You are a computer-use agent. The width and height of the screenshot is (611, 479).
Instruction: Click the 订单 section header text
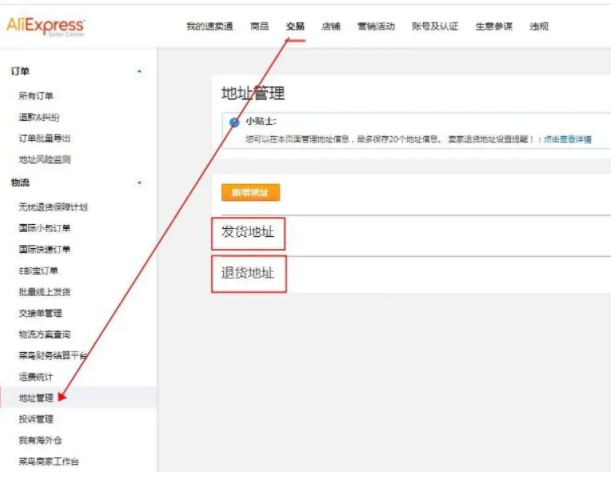pyautogui.click(x=20, y=71)
